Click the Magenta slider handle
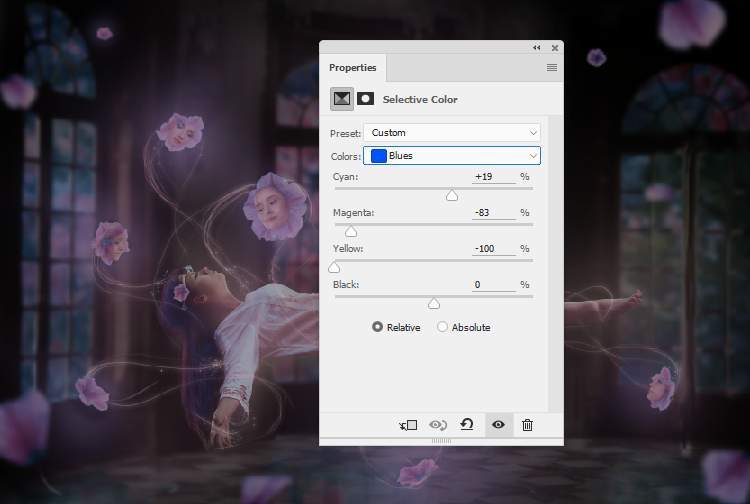The height and width of the screenshot is (504, 750). click(351, 231)
